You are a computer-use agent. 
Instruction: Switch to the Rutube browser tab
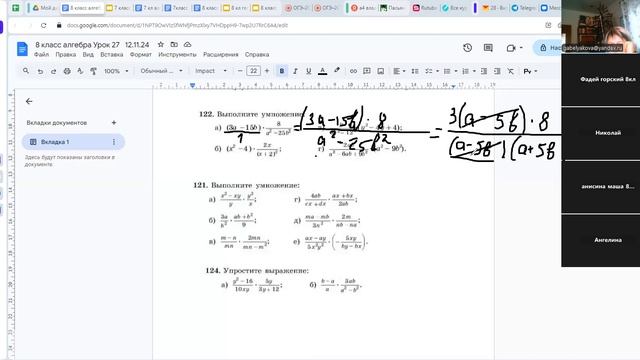pos(425,8)
